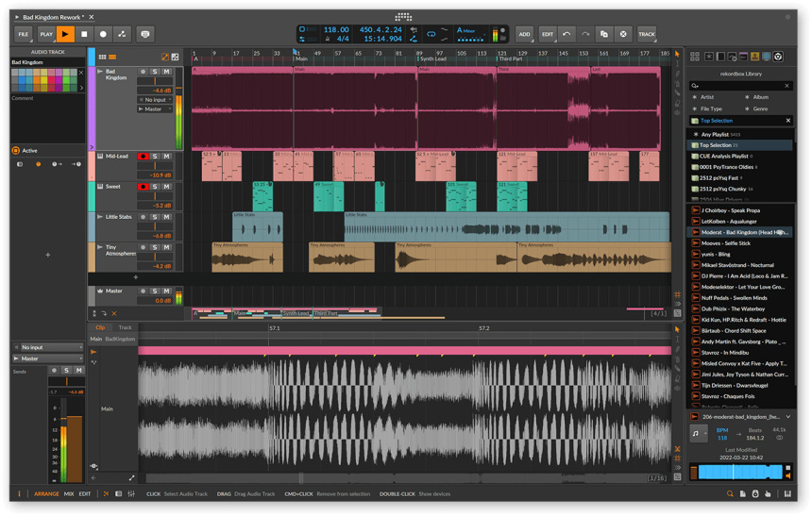Start playback with the orange play button
Viewport: 812px width, 516px height.
tap(65, 34)
